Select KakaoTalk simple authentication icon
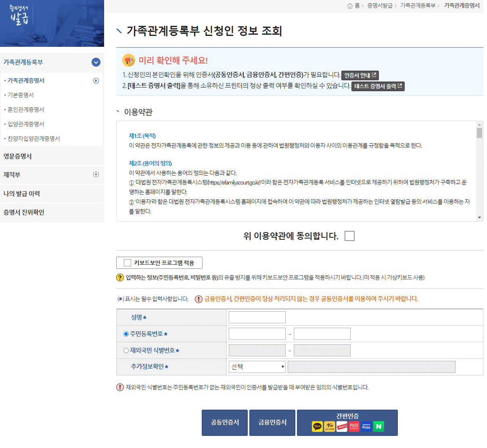 click(317, 426)
